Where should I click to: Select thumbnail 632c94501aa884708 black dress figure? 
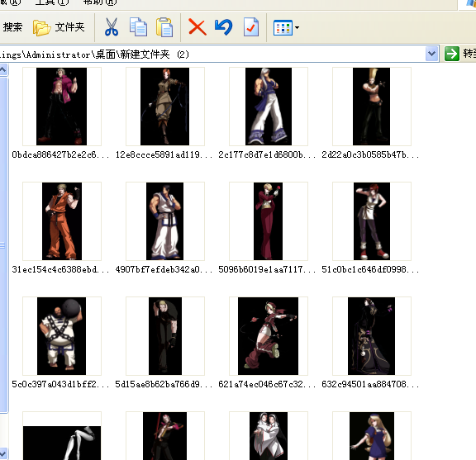tap(372, 336)
